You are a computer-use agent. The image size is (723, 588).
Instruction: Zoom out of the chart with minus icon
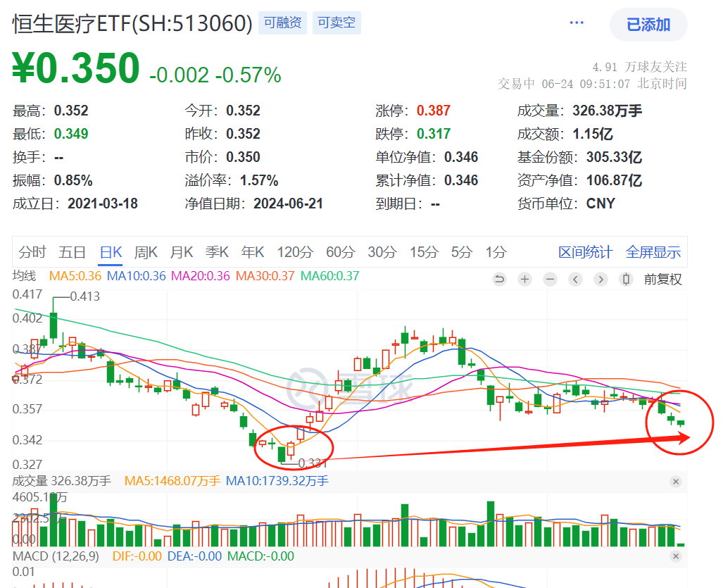click(x=550, y=280)
